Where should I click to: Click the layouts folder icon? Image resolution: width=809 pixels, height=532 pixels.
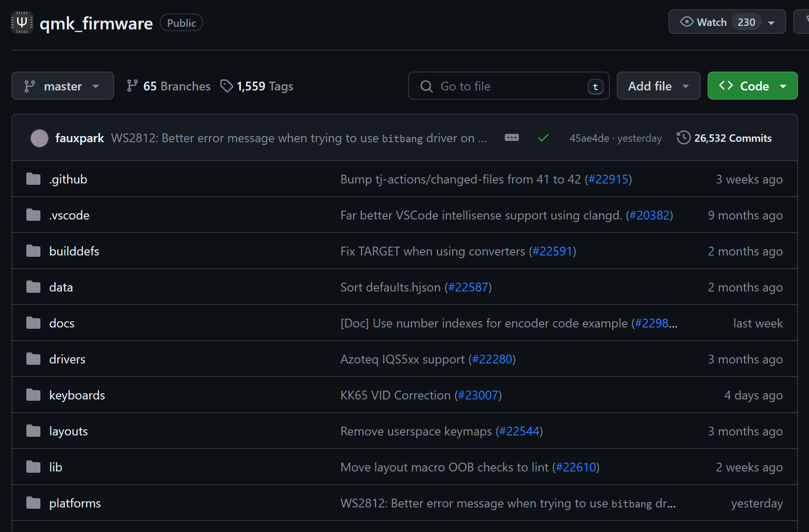pyautogui.click(x=33, y=431)
